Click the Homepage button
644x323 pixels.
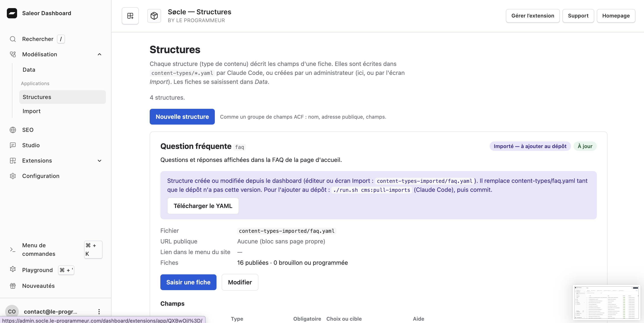pos(616,16)
